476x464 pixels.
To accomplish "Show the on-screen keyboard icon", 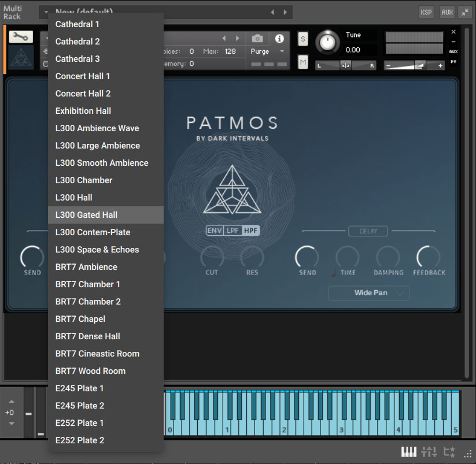I will point(408,452).
